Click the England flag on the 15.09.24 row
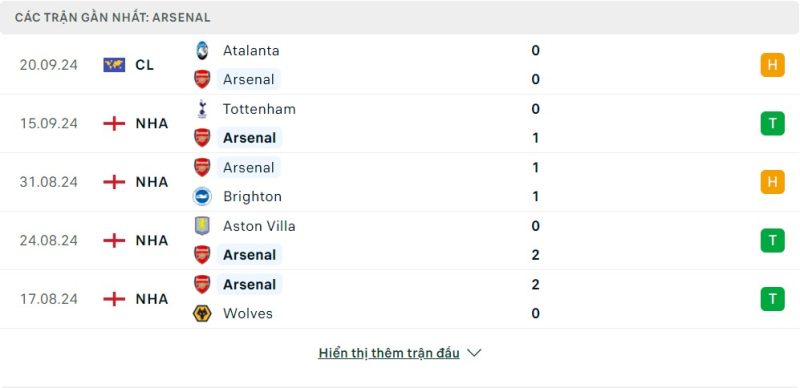800x388 pixels. click(x=114, y=124)
